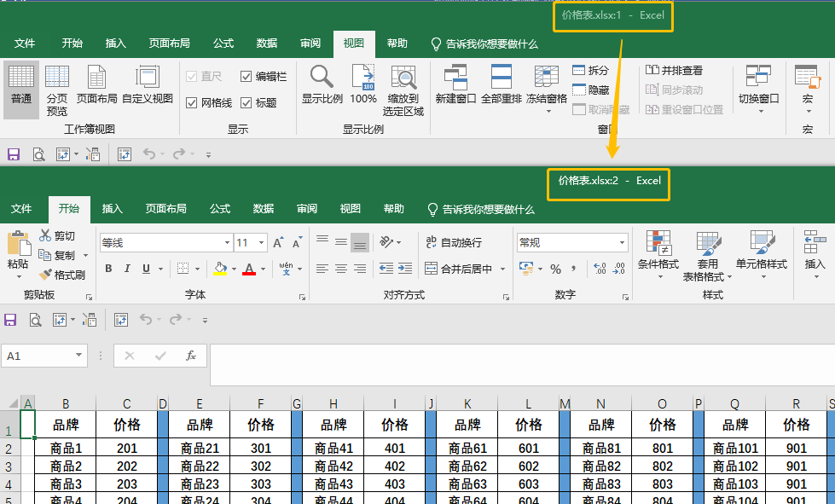This screenshot has height=504, width=835.
Task: Increase the indent level
Action: [405, 269]
